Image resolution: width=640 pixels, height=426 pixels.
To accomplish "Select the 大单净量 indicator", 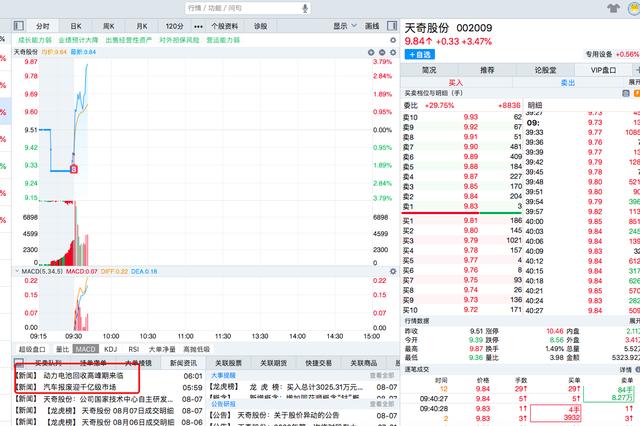I will [162, 349].
